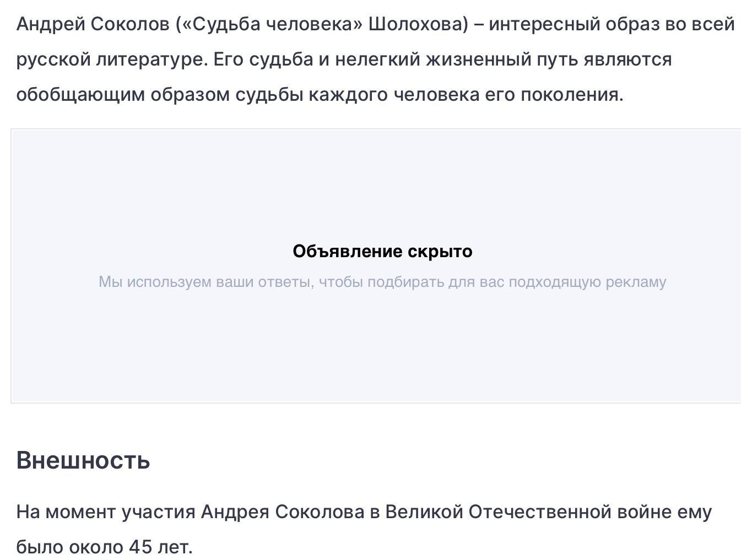Click the "Объявление скрыто" ad notice title

pyautogui.click(x=382, y=251)
